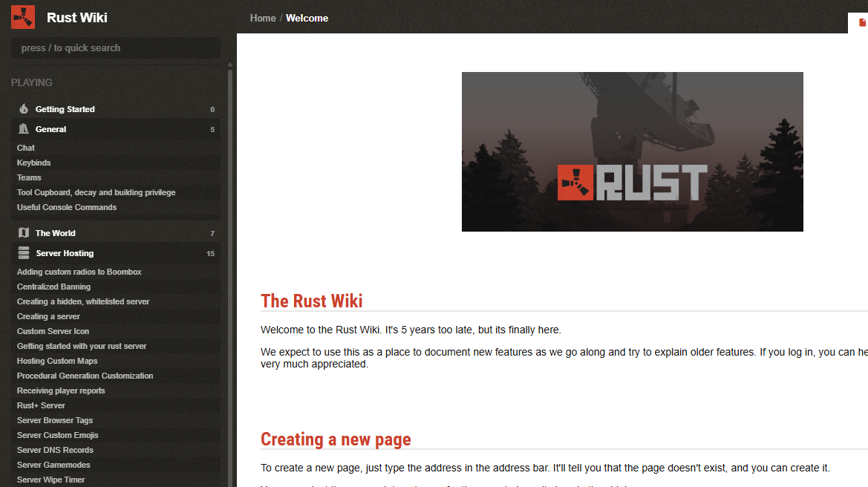Click the red document icon at top right
Image resolution: width=868 pixels, height=487 pixels.
862,23
